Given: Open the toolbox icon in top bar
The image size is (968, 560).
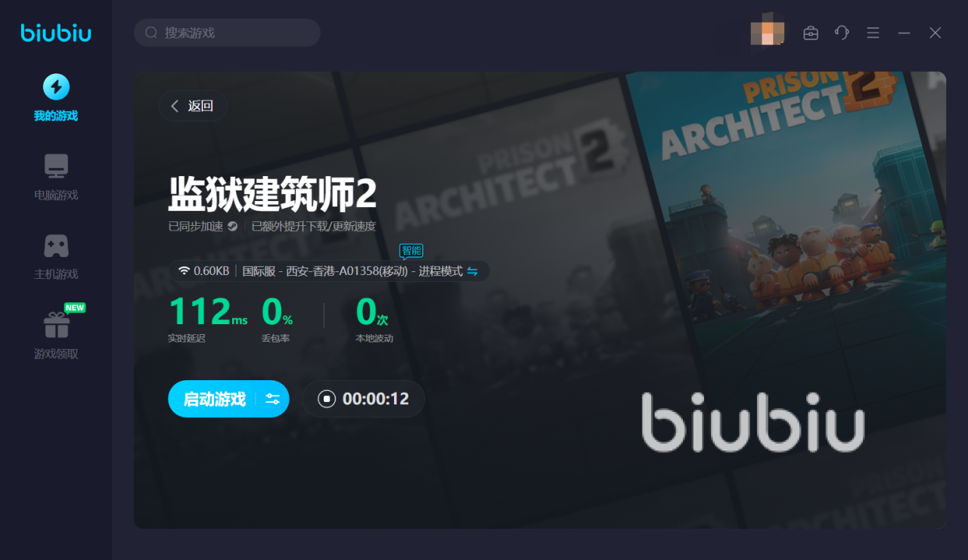Looking at the screenshot, I should [x=811, y=33].
